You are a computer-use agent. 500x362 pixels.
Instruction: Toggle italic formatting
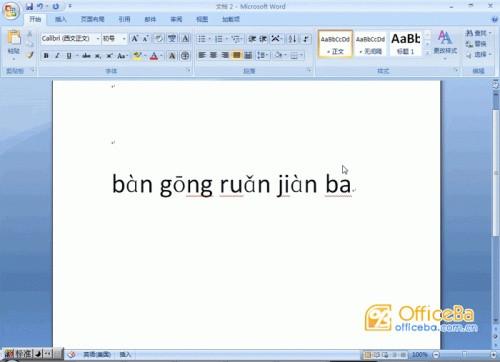pyautogui.click(x=57, y=56)
